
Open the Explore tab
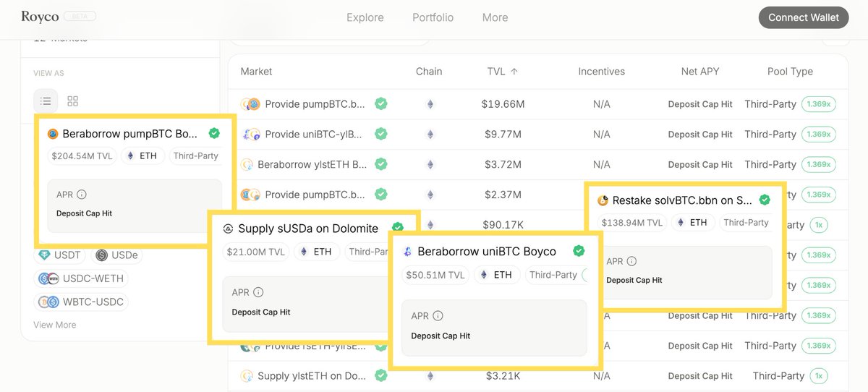pos(365,17)
